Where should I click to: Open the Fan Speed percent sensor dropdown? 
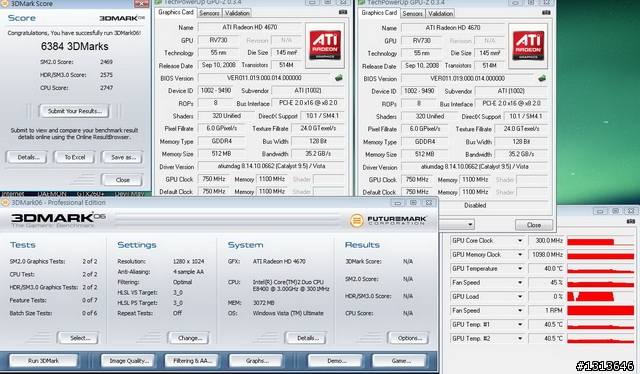point(520,283)
